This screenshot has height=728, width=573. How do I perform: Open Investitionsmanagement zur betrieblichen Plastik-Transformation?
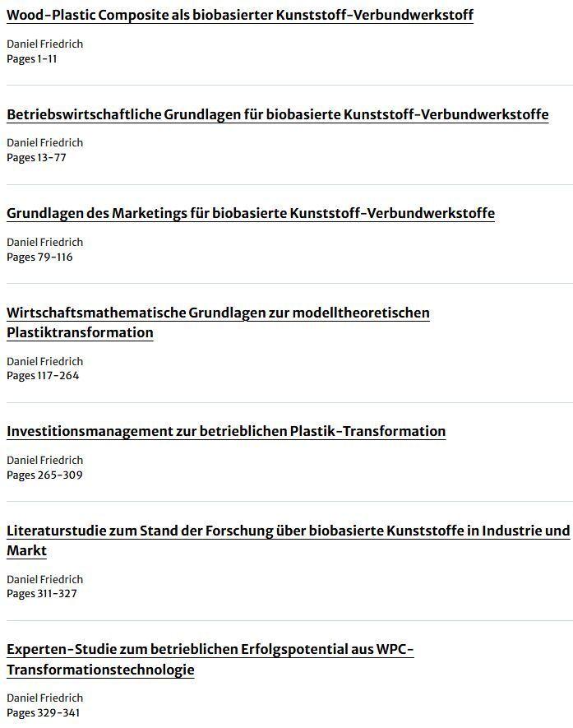(x=226, y=431)
